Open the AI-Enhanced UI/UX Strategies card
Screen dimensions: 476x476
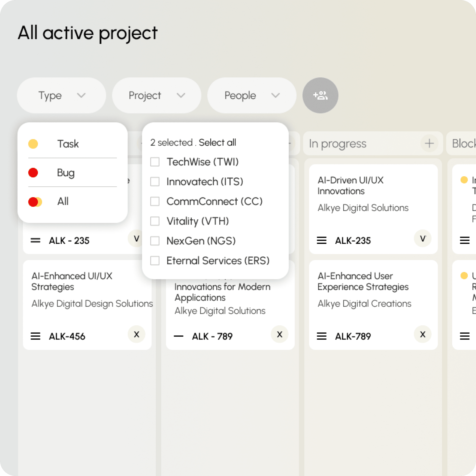point(87,305)
